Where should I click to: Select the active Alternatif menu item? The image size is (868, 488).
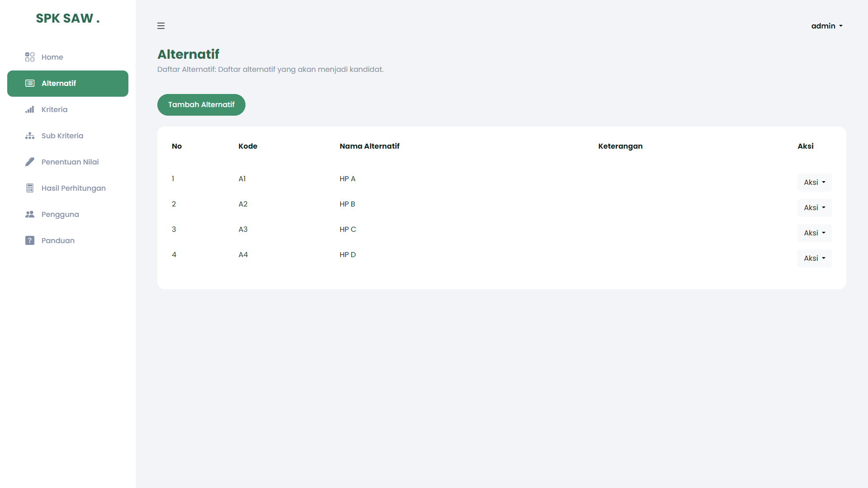coord(68,83)
